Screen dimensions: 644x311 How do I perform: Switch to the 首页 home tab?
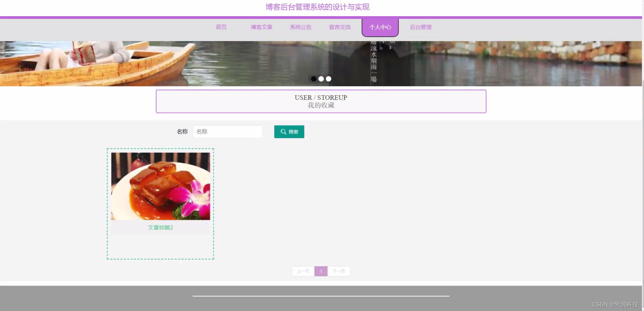pyautogui.click(x=221, y=27)
